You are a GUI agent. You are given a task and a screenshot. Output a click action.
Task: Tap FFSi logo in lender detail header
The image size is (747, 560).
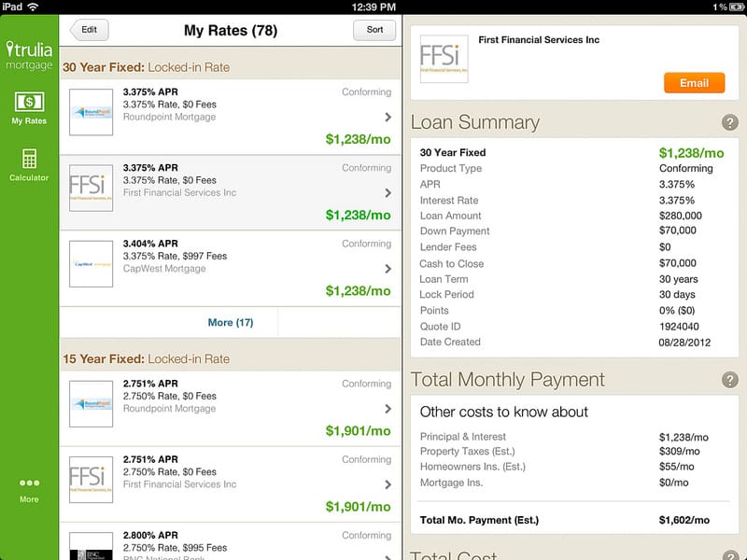tap(444, 60)
